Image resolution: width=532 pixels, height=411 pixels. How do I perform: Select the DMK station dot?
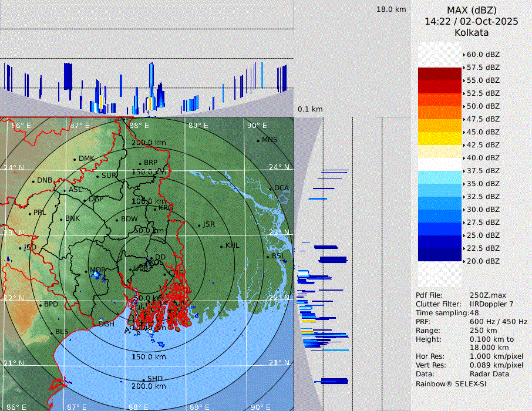75,159
